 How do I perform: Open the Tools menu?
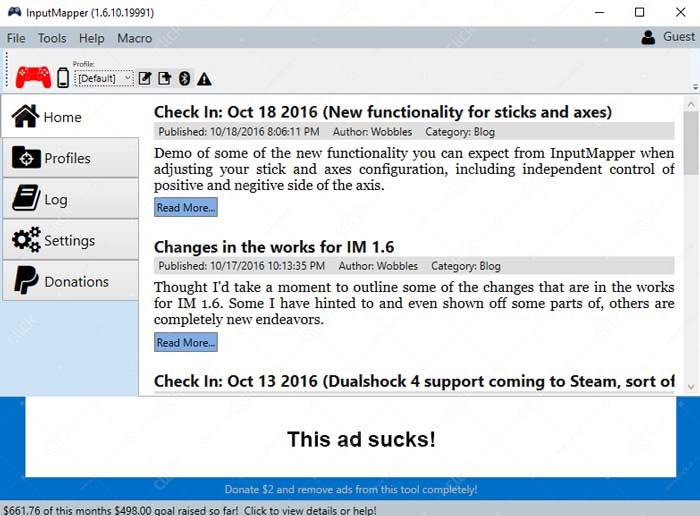52,38
